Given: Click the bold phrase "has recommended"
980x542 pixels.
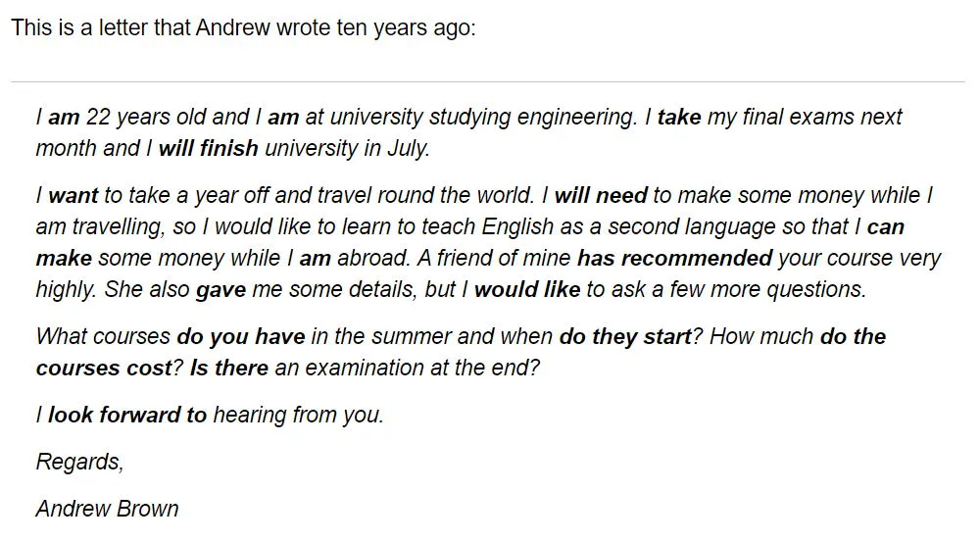Looking at the screenshot, I should (x=674, y=259).
